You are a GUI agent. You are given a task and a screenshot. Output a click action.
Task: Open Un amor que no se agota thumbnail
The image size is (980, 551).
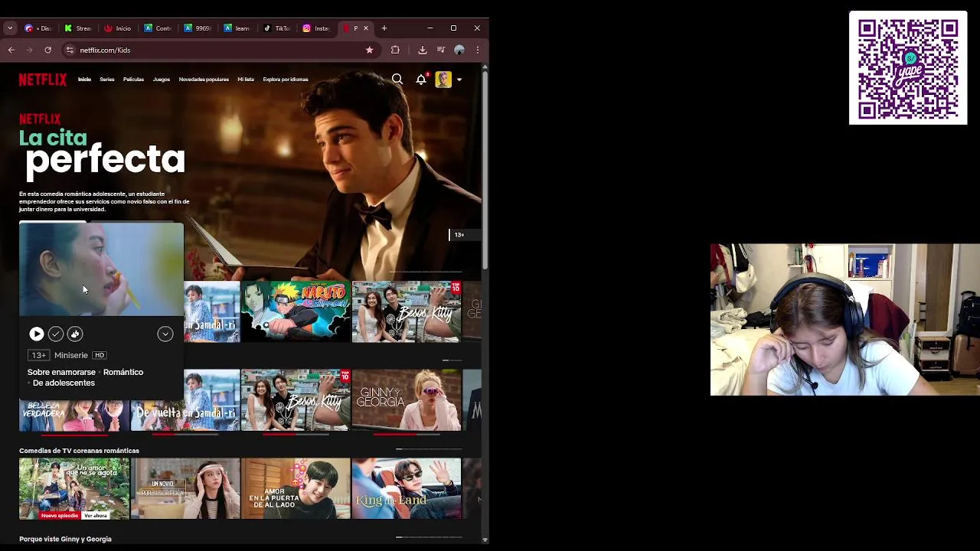[74, 488]
